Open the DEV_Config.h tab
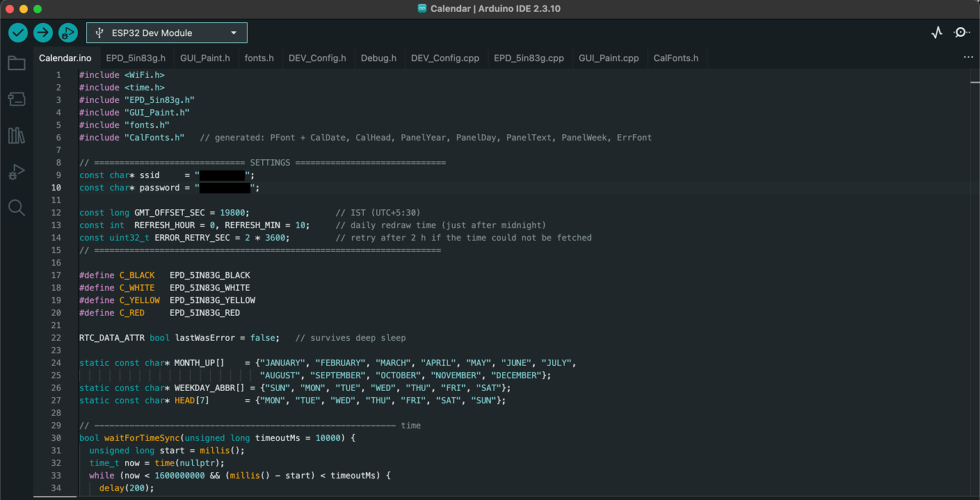Image resolution: width=980 pixels, height=500 pixels. (317, 58)
